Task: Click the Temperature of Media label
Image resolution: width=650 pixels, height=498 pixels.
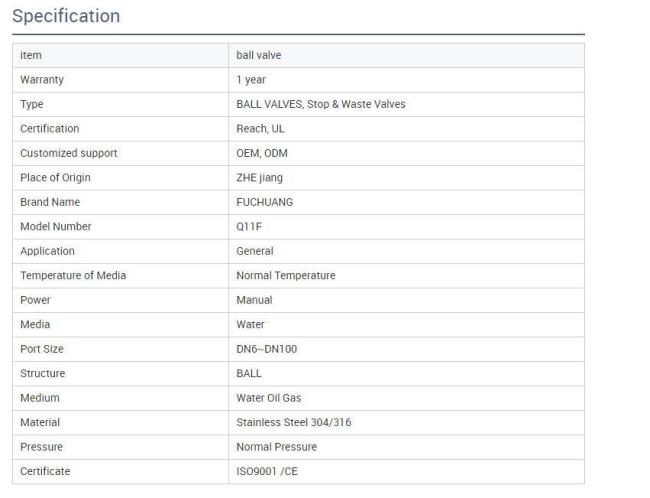Action: pos(73,276)
